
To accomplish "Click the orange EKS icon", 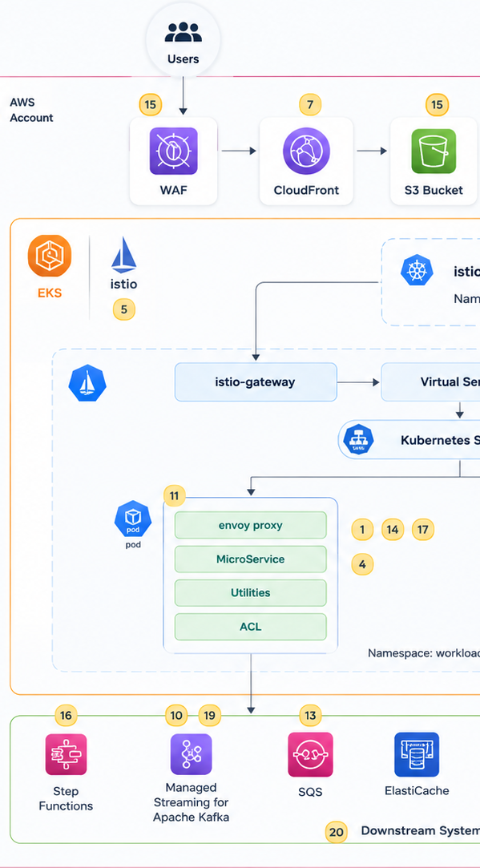I will (50, 255).
